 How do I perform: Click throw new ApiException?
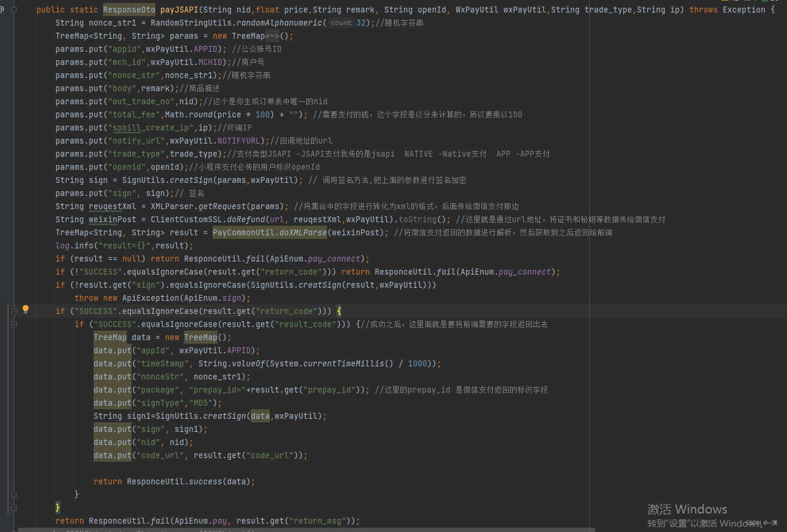click(127, 298)
